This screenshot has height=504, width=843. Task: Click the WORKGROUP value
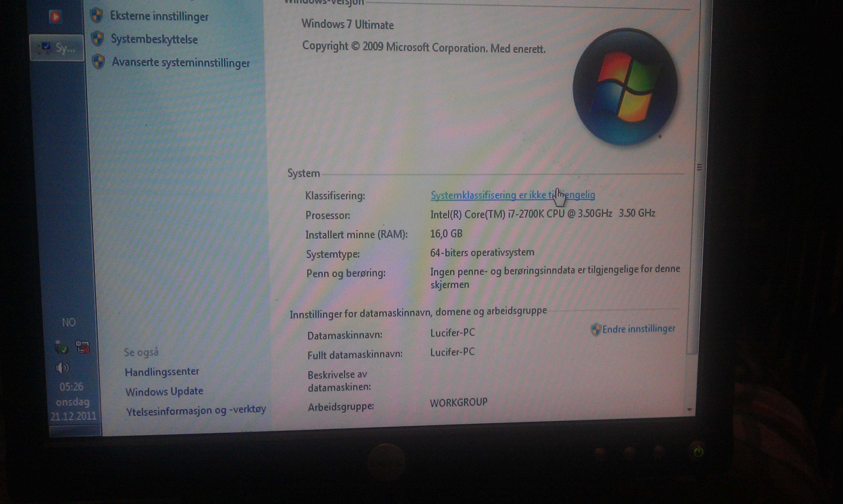tap(458, 403)
